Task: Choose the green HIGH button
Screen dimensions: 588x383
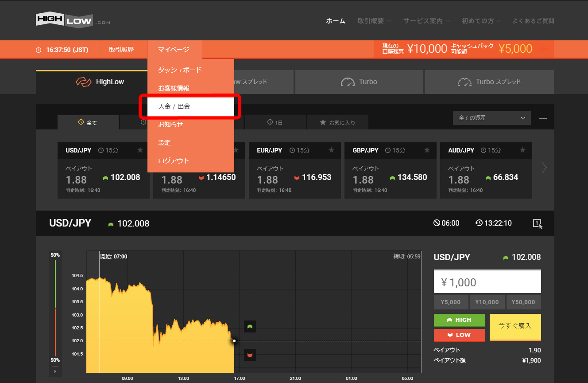Action: [x=460, y=320]
